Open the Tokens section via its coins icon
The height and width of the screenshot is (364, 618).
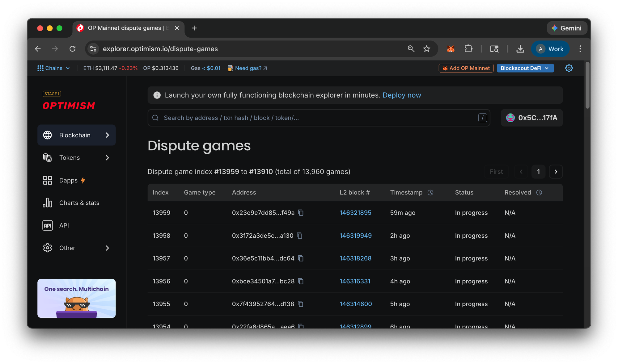point(48,157)
